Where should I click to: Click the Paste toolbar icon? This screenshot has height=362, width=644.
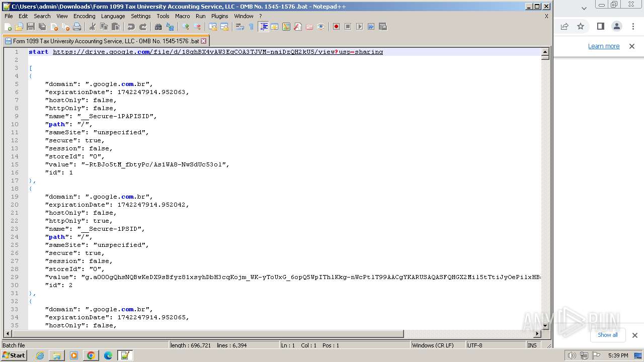pos(115,27)
